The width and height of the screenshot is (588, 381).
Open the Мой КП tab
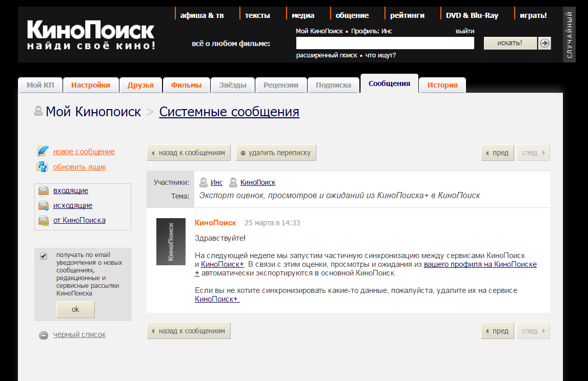click(x=40, y=85)
